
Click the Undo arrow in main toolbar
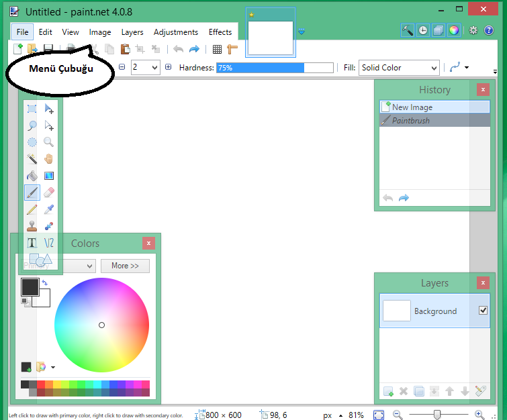coord(178,49)
